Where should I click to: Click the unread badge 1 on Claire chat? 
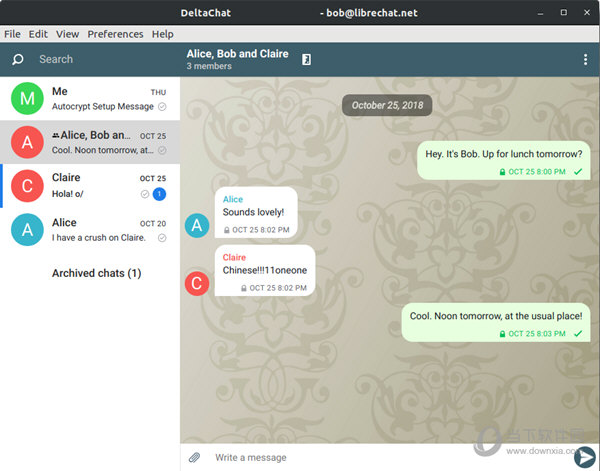pos(159,194)
